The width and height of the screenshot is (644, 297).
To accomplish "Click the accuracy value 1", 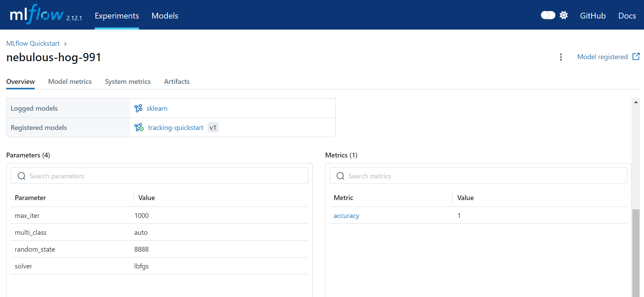I will click(x=459, y=216).
